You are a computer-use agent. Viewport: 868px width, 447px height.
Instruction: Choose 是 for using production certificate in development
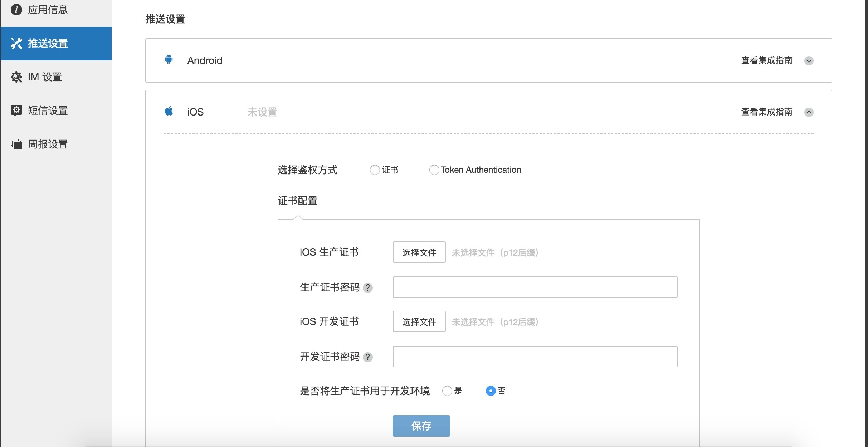pos(447,391)
